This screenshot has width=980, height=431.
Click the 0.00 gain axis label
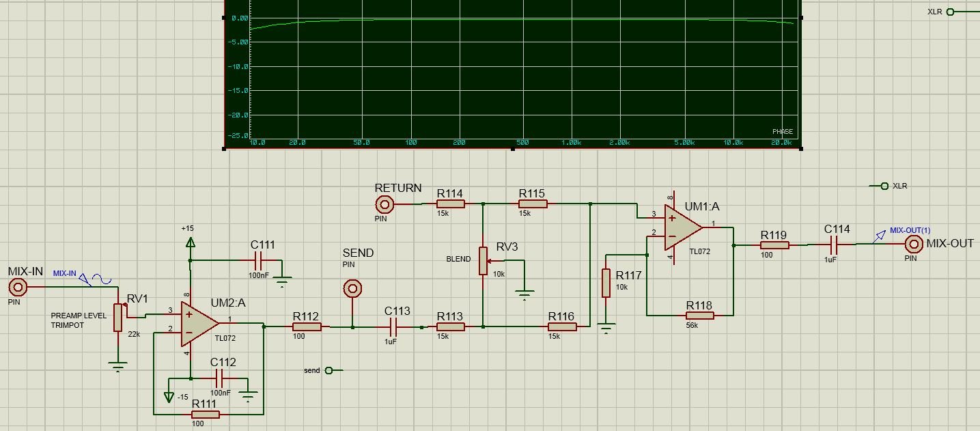pyautogui.click(x=240, y=18)
